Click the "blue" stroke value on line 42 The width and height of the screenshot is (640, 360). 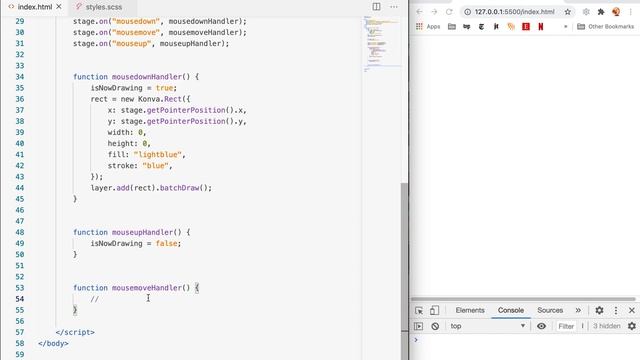tap(155, 166)
